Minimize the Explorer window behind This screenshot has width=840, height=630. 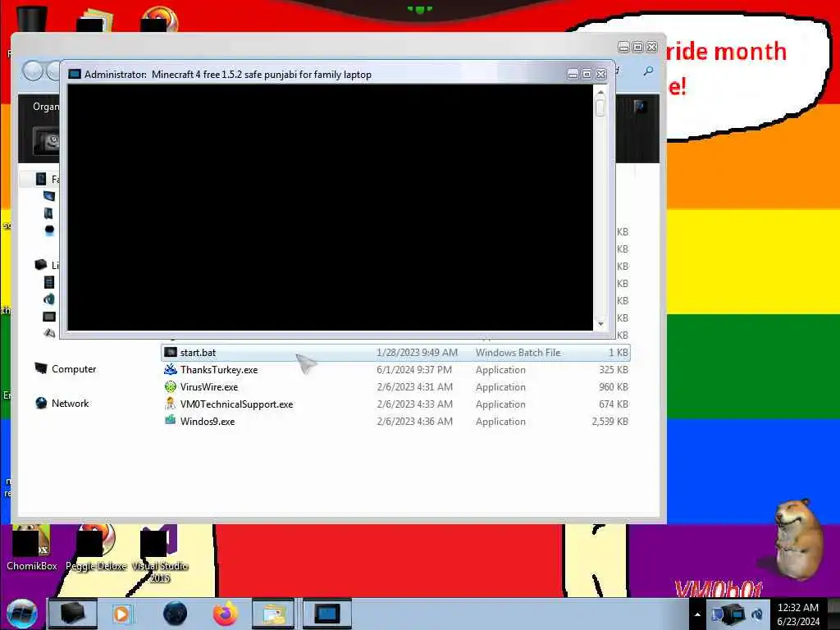[623, 47]
